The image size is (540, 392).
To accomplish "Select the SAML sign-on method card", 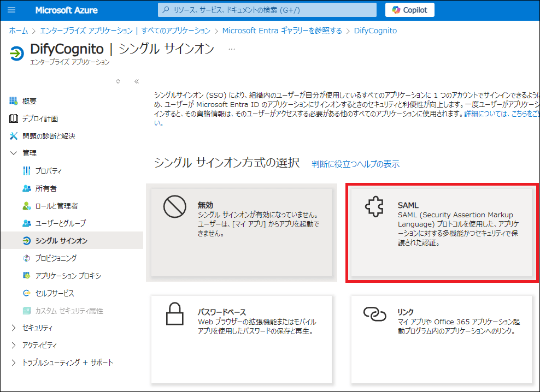I will (442, 233).
